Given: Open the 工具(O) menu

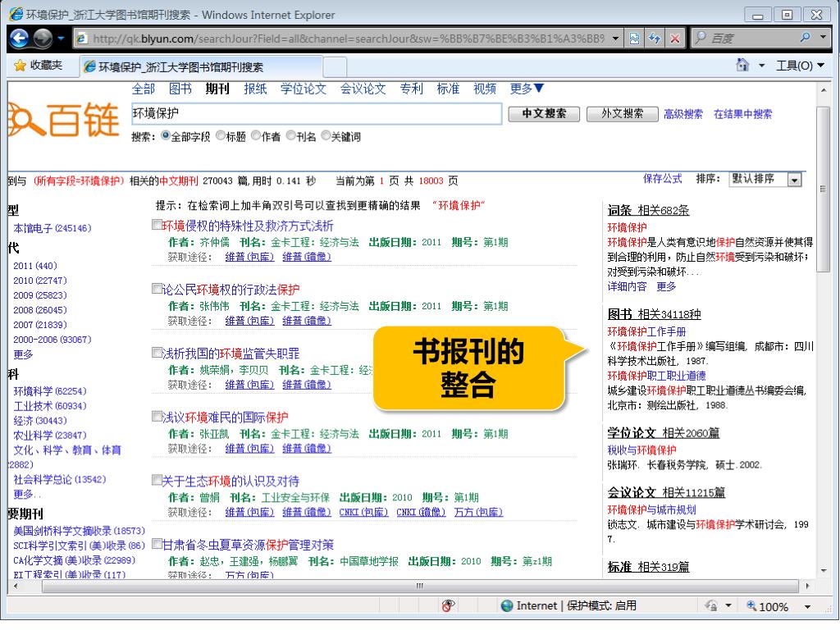Looking at the screenshot, I should point(800,66).
